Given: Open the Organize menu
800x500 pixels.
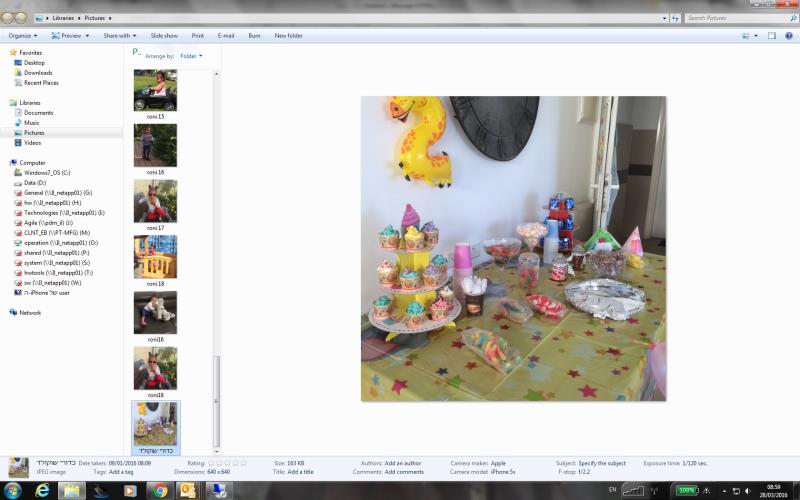Looking at the screenshot, I should click(x=23, y=36).
